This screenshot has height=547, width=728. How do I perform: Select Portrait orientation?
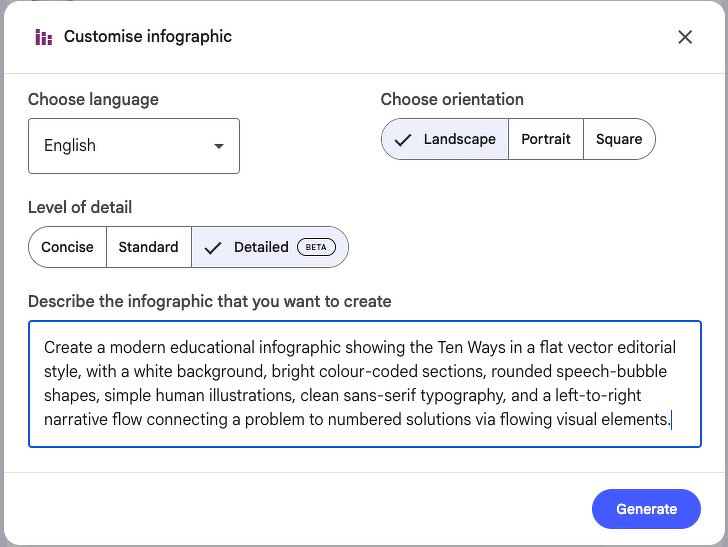pos(546,139)
